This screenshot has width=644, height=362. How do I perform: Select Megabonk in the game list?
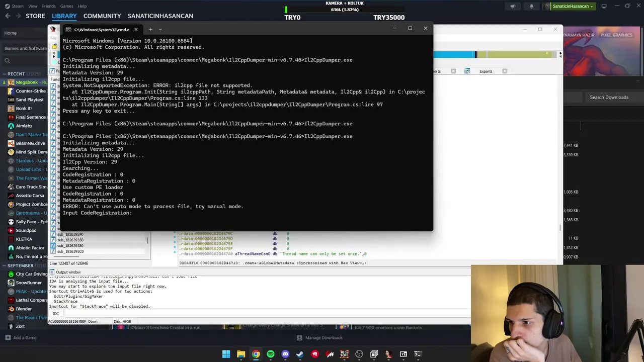coord(28,82)
